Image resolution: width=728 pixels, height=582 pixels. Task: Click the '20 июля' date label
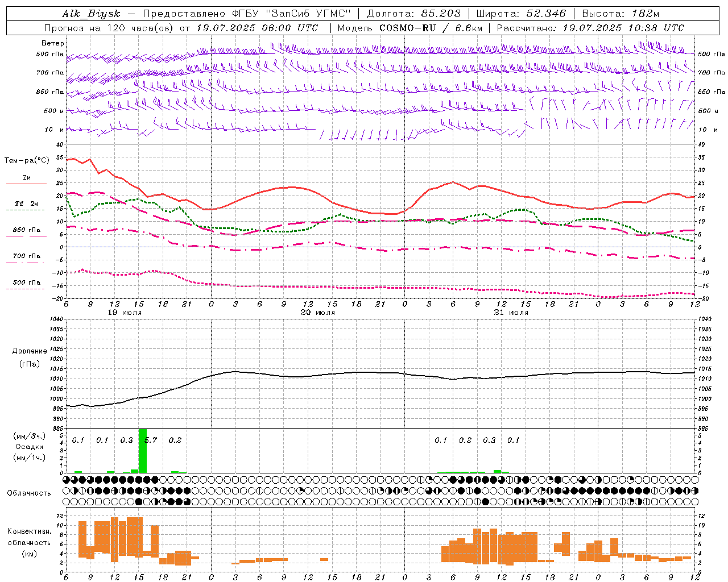[x=318, y=313]
